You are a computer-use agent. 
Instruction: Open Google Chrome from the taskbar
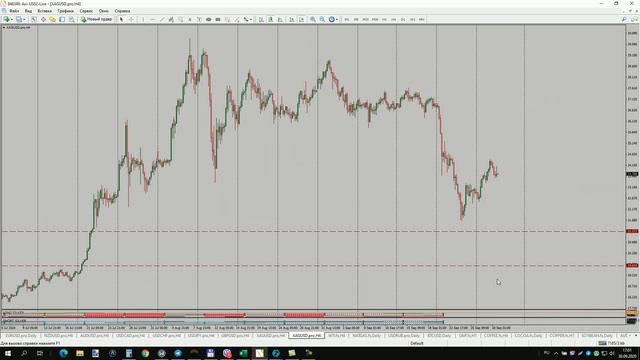coord(145,353)
